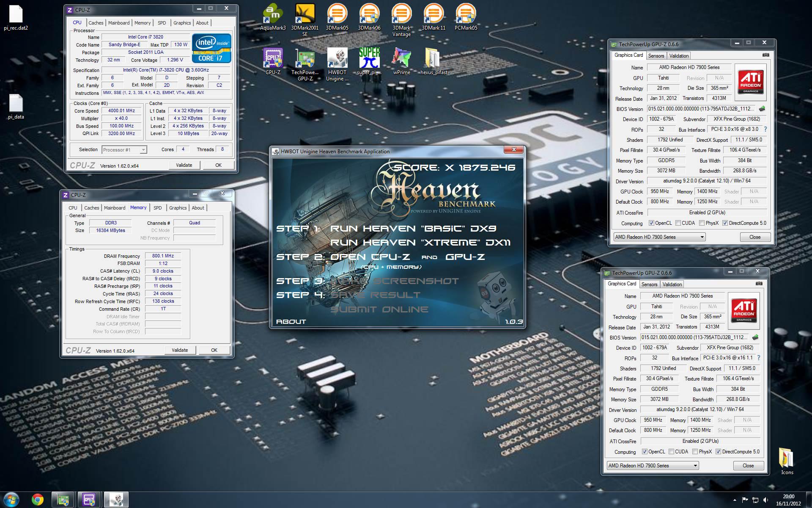Toggle DirectCompute 5.0 checkbox in upper GPU-Z
Viewport: 812px width, 508px height.
[x=725, y=223]
